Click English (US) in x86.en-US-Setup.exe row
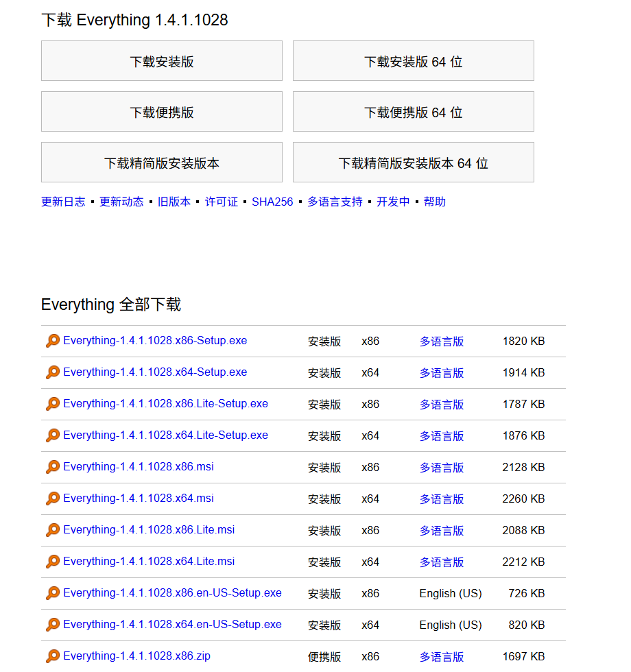This screenshot has height=672, width=631. click(451, 594)
